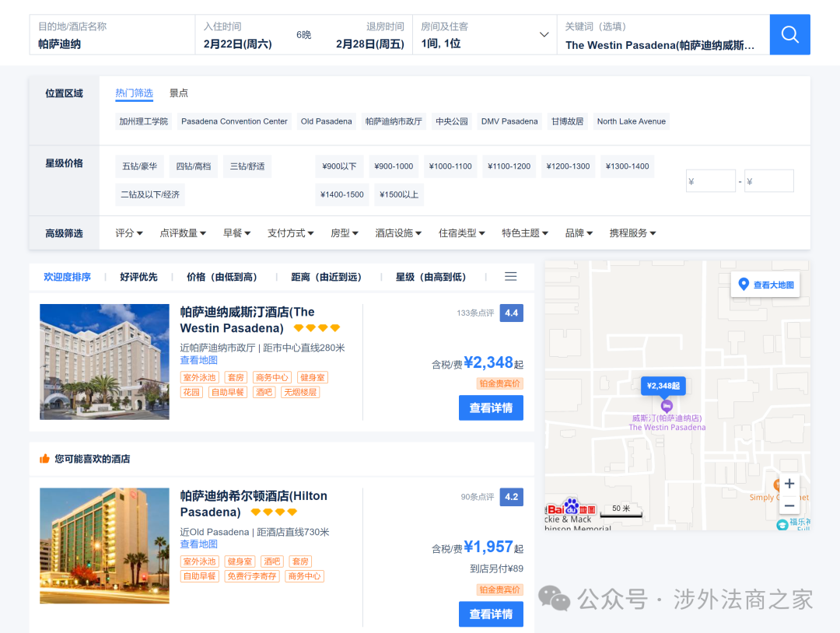Screen dimensions: 840x633
Task: Select the 加州理工学院 location filter
Action: pyautogui.click(x=144, y=121)
